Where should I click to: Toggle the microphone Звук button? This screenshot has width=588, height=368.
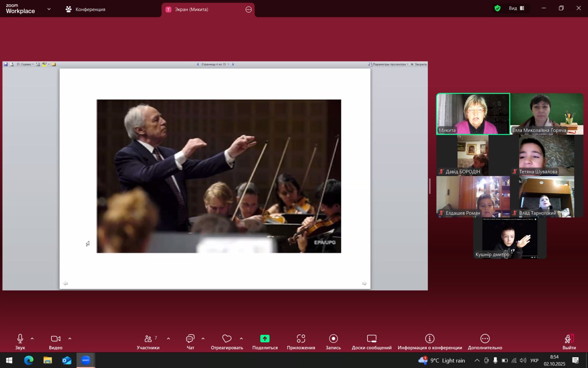[x=20, y=342]
